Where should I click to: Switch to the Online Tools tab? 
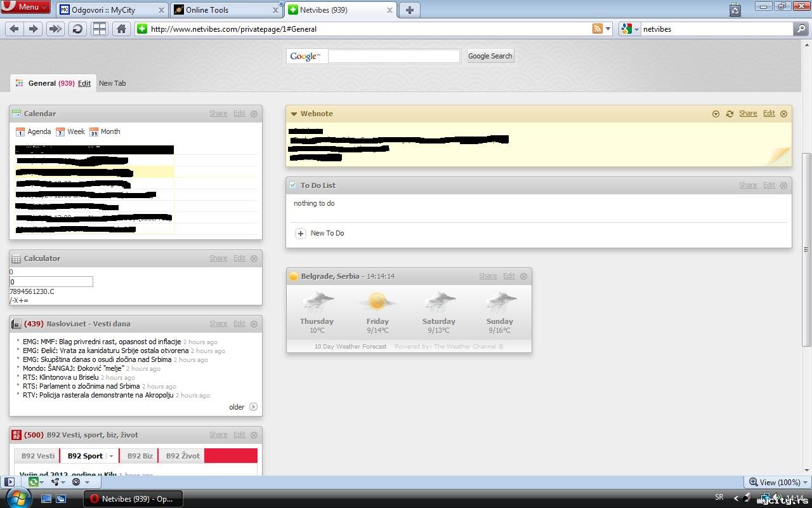point(226,10)
